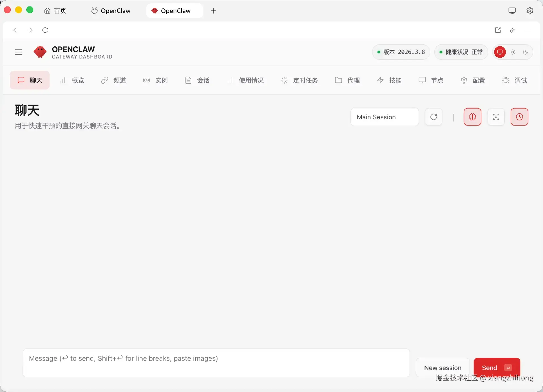Open the 调试 debug tab
The image size is (543, 392).
click(x=514, y=80)
